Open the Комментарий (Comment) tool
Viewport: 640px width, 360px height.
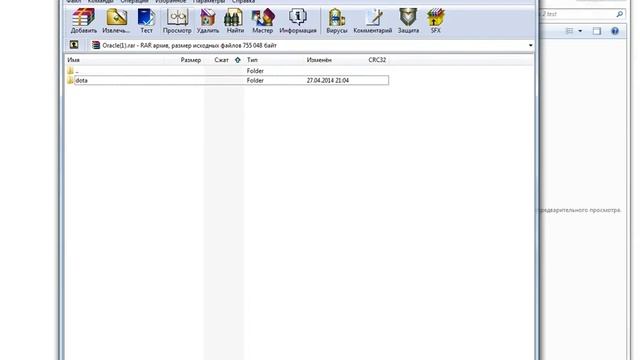(x=373, y=21)
